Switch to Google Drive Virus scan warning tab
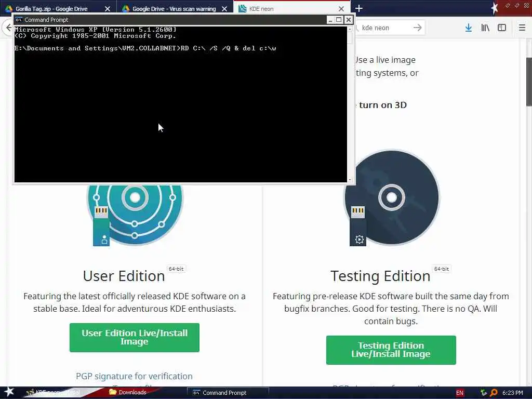Viewport: 532px width, 399px height. pos(174,8)
